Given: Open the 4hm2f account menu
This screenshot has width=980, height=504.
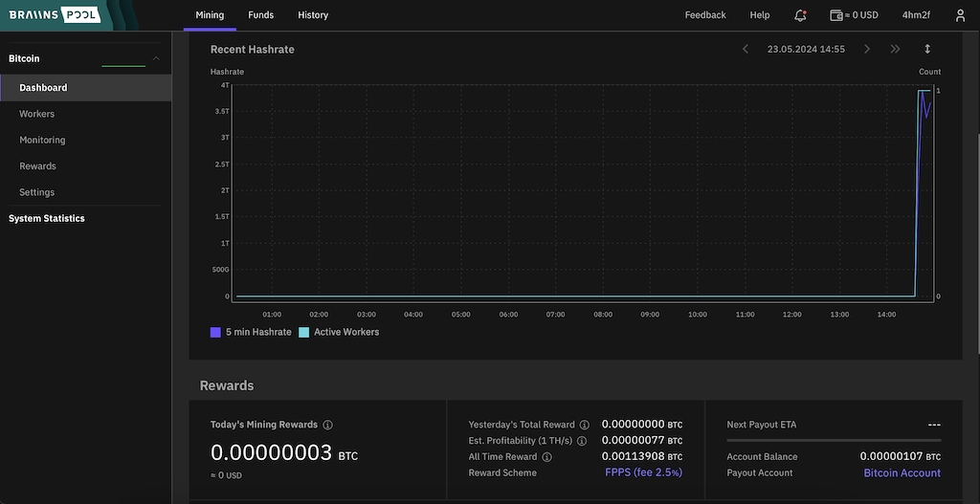Looking at the screenshot, I should point(916,15).
